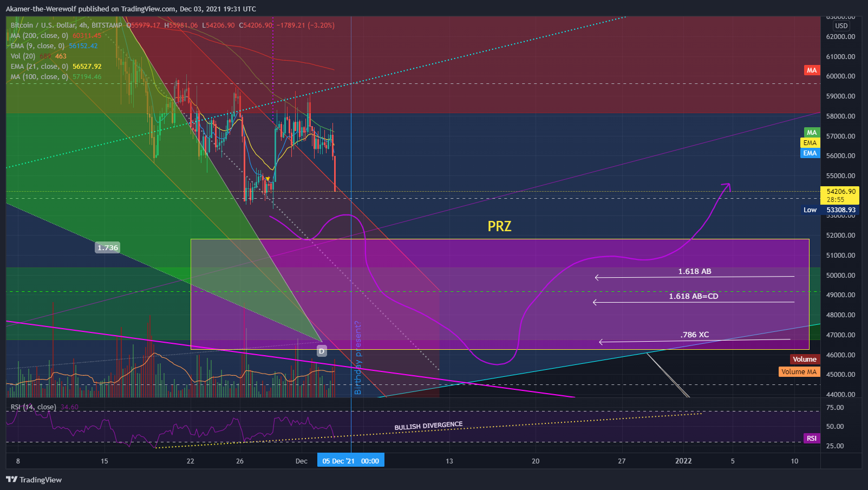868x490 pixels.
Task: Select the MA (200, close, 0) legend
Action: click(x=40, y=36)
